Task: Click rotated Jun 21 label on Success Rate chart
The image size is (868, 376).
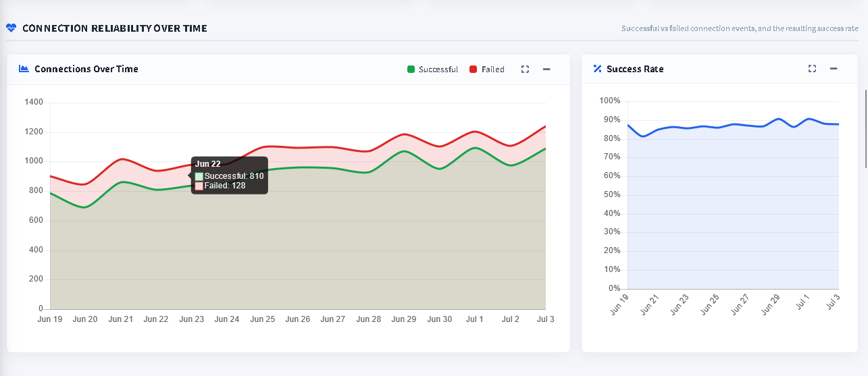Action: 650,305
